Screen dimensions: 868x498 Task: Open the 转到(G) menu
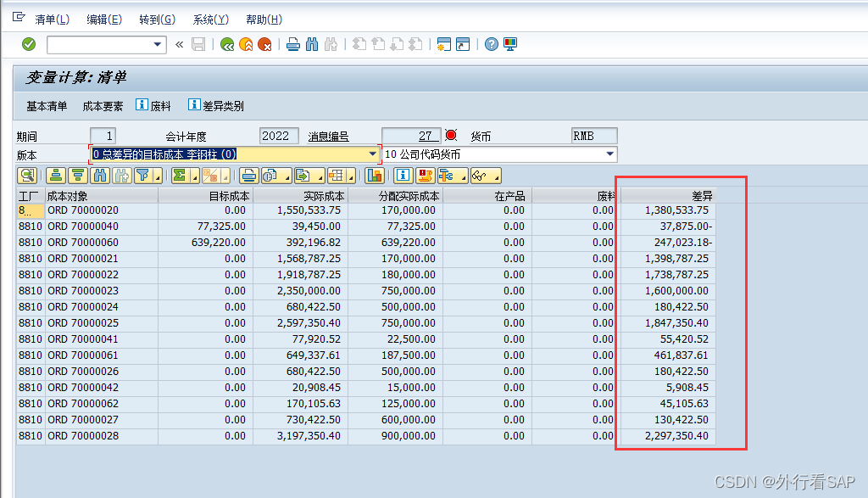(157, 20)
